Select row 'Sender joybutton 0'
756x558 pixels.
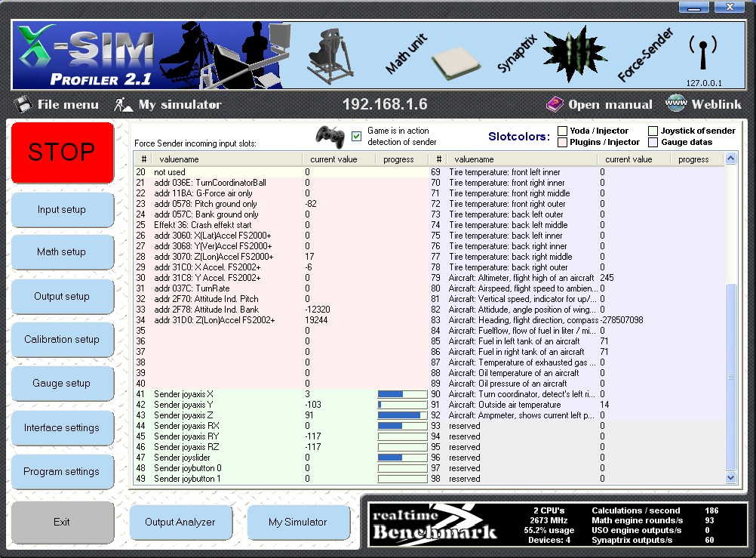pos(281,468)
